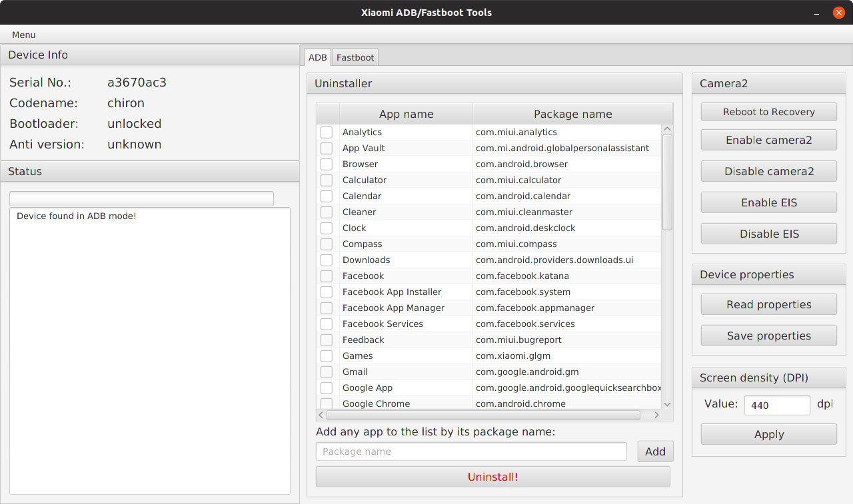Tick the Gmail checkbox

click(x=327, y=372)
